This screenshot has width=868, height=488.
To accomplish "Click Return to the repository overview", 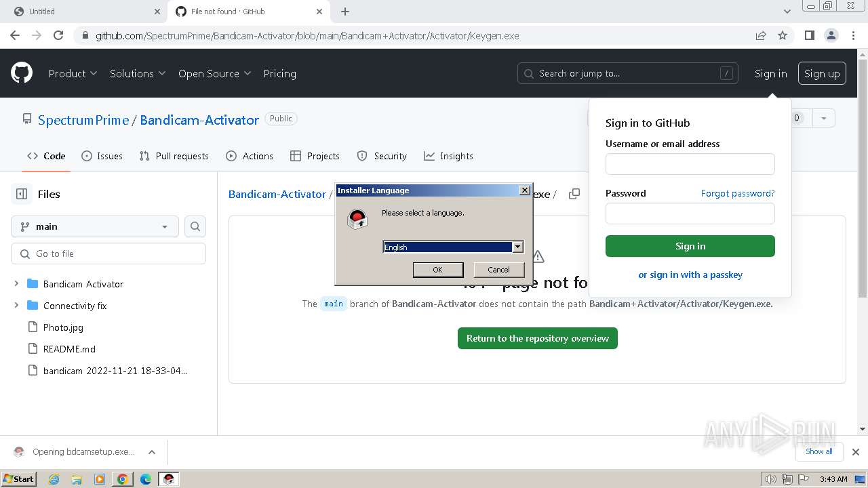I will pyautogui.click(x=538, y=338).
